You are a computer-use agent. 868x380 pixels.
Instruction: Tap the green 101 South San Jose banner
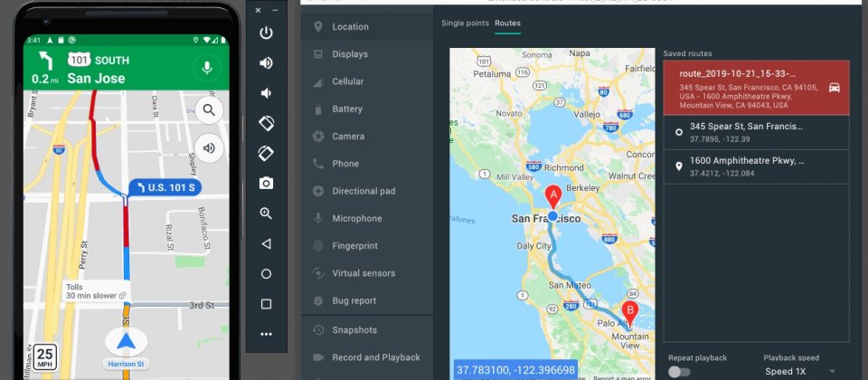pos(127,68)
